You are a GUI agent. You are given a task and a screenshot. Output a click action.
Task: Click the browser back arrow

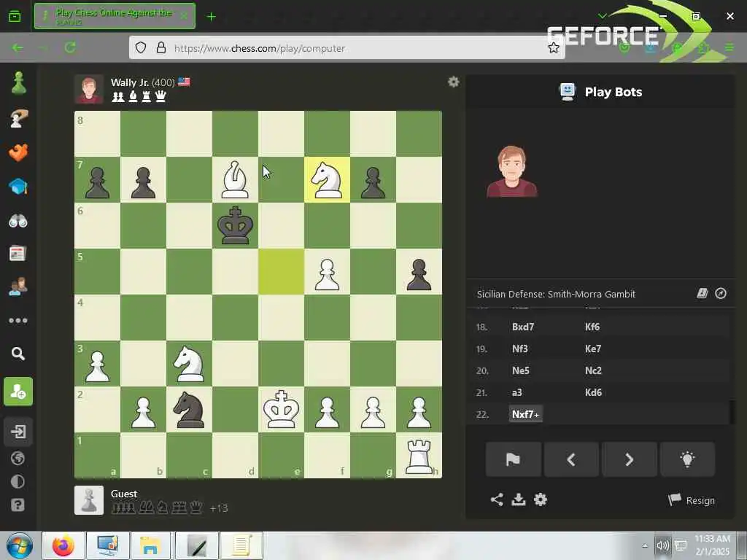click(x=18, y=47)
